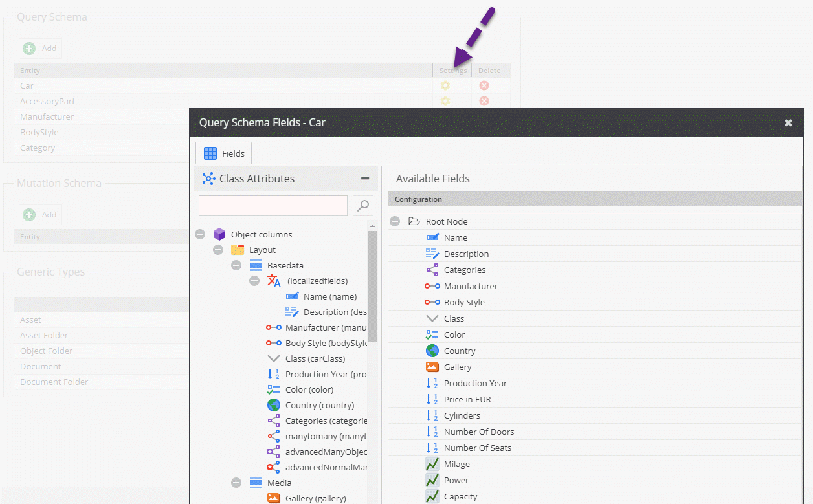Collapse the Root Node in Available Fields
Viewport: 813px width, 504px height.
coord(395,221)
